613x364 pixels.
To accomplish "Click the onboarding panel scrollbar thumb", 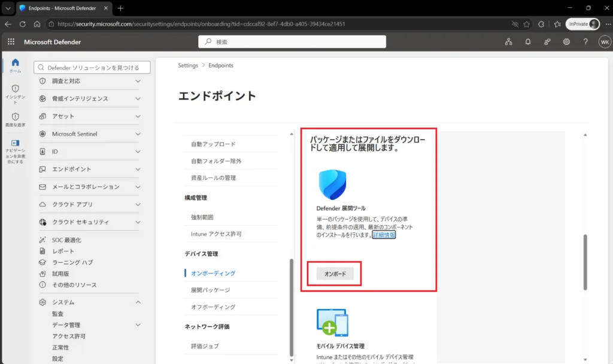I will (585, 262).
